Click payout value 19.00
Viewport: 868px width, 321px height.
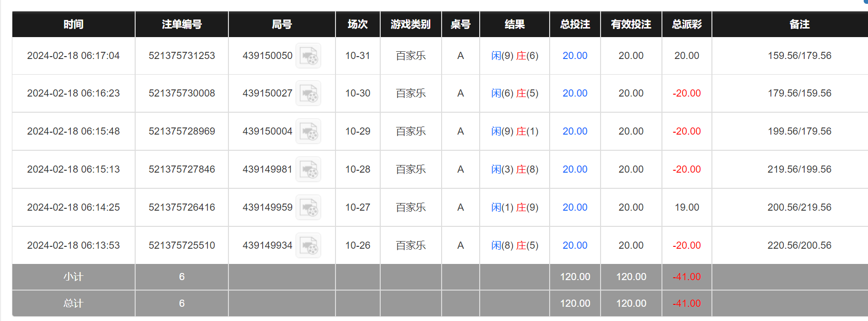click(x=687, y=207)
